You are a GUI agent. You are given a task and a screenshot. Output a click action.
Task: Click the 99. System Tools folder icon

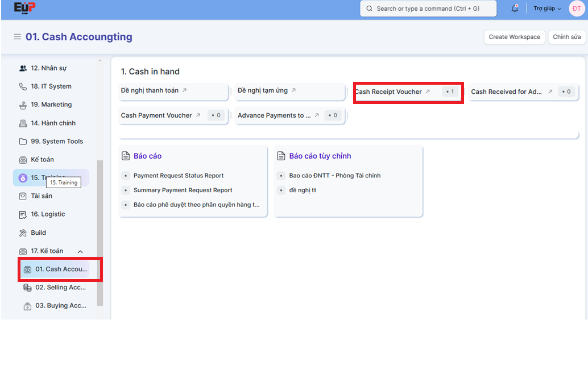tap(23, 142)
